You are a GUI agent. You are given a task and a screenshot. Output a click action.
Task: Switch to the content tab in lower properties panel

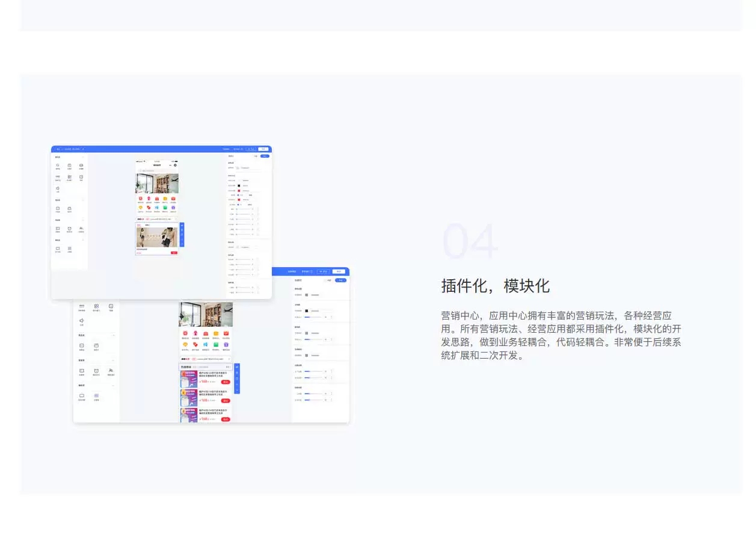coord(328,280)
